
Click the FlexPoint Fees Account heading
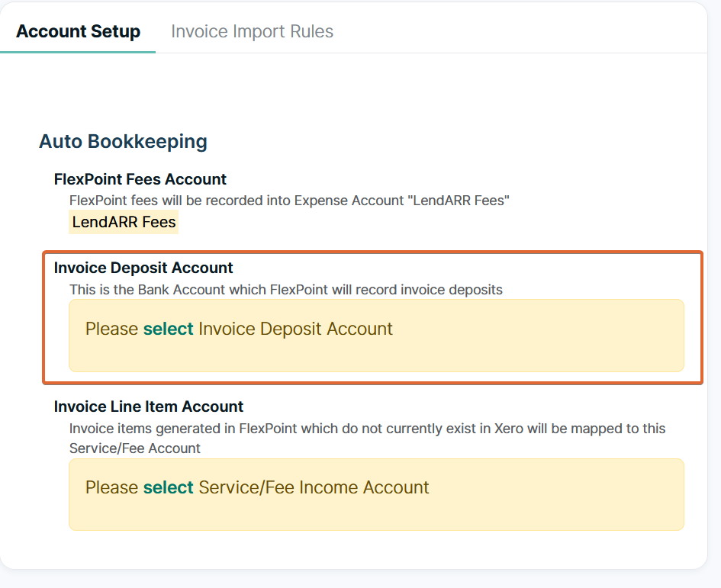point(140,179)
